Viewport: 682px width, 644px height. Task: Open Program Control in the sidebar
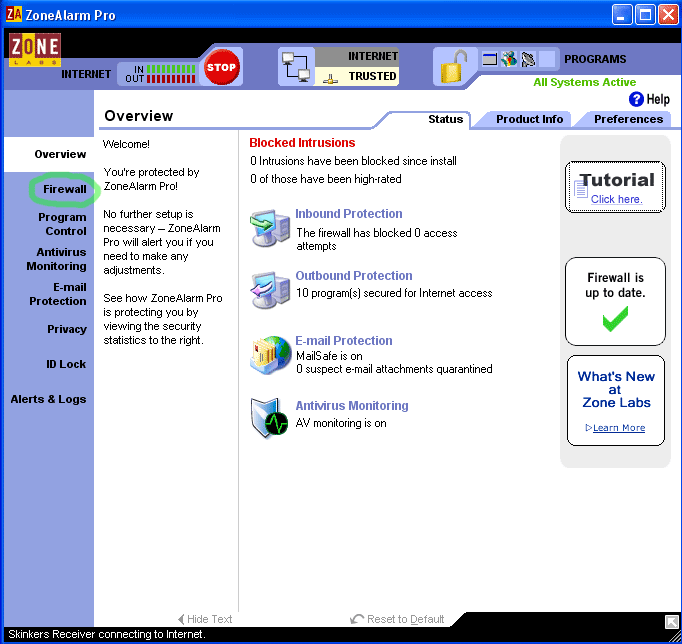click(x=62, y=224)
